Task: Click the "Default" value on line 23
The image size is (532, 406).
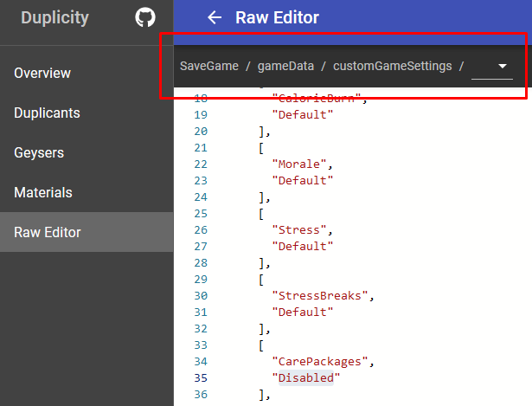Action: coord(303,180)
